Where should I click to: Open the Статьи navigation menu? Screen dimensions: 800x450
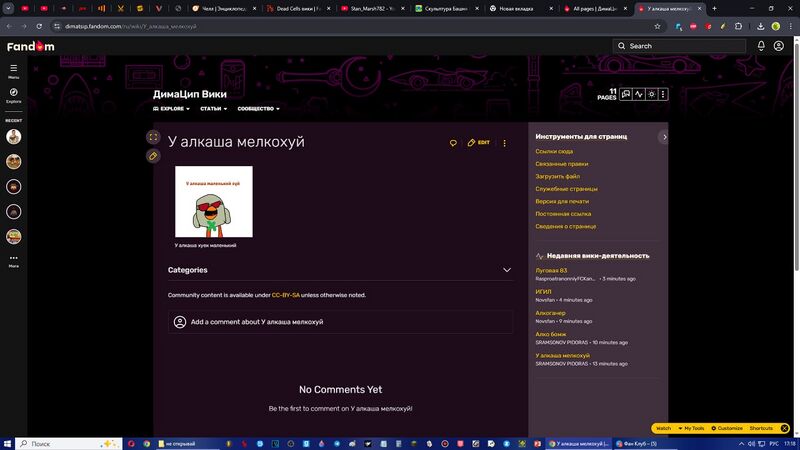click(213, 109)
